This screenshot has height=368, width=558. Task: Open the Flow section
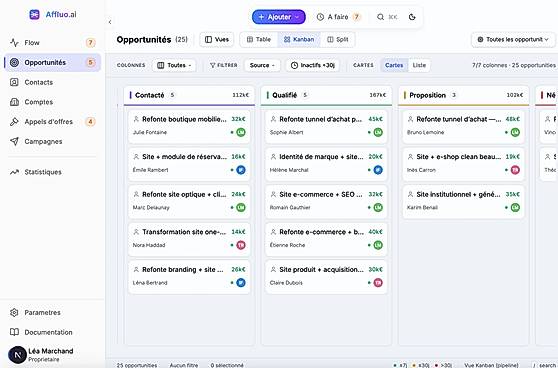tap(53, 43)
